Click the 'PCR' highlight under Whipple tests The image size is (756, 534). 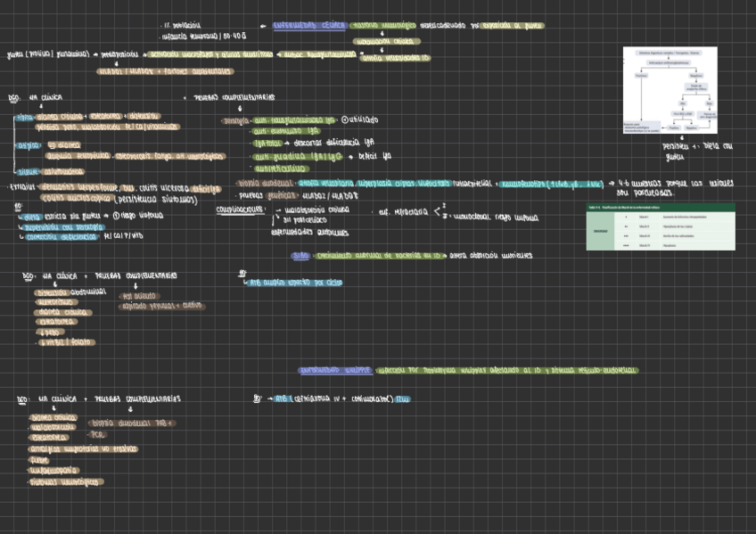pos(97,435)
